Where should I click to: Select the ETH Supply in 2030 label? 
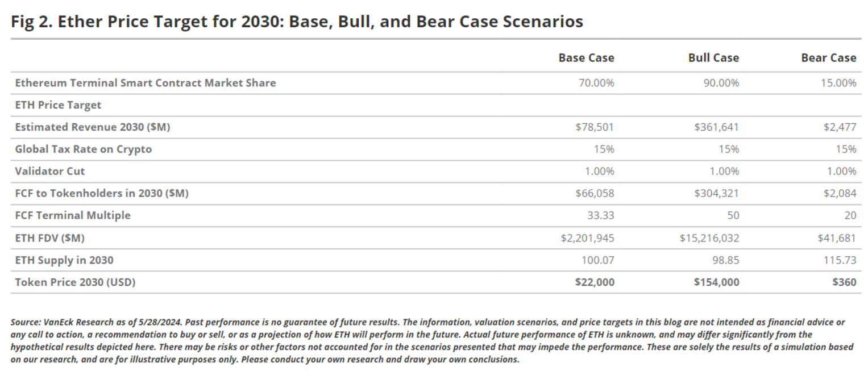64,260
